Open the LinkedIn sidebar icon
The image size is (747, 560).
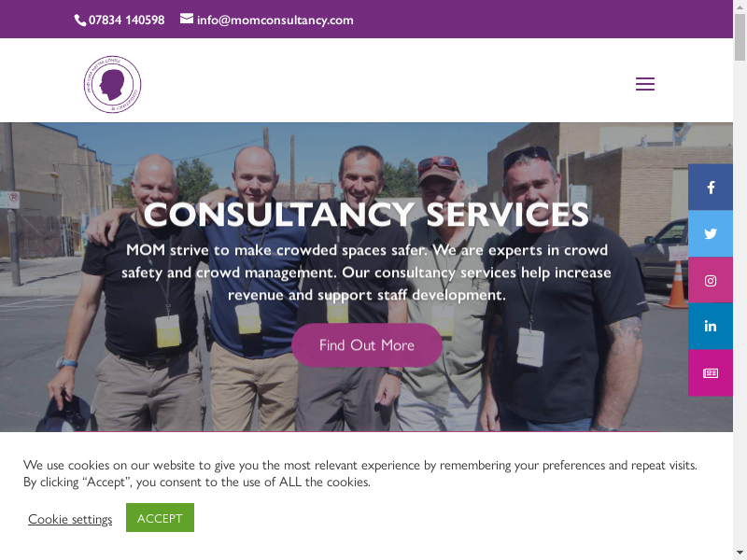711,327
